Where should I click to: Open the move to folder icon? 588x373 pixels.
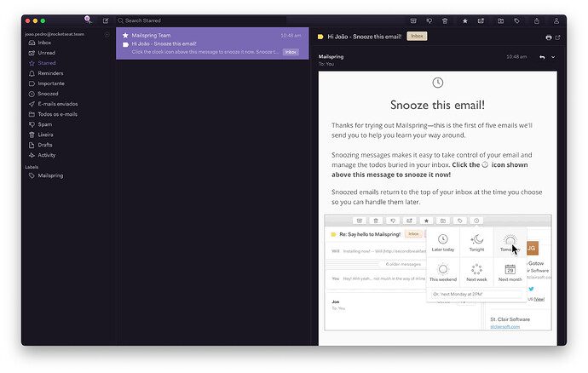coord(500,21)
